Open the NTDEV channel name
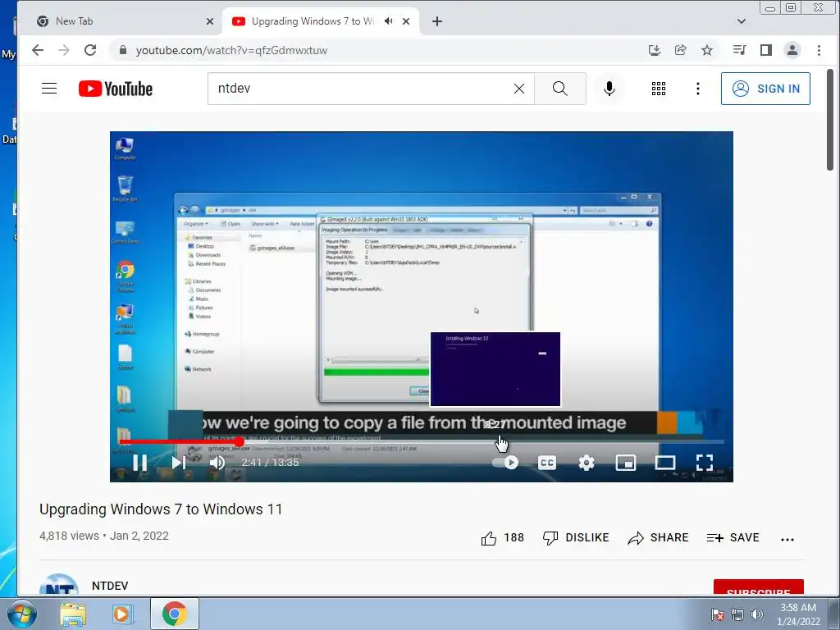The width and height of the screenshot is (840, 630). pyautogui.click(x=110, y=586)
